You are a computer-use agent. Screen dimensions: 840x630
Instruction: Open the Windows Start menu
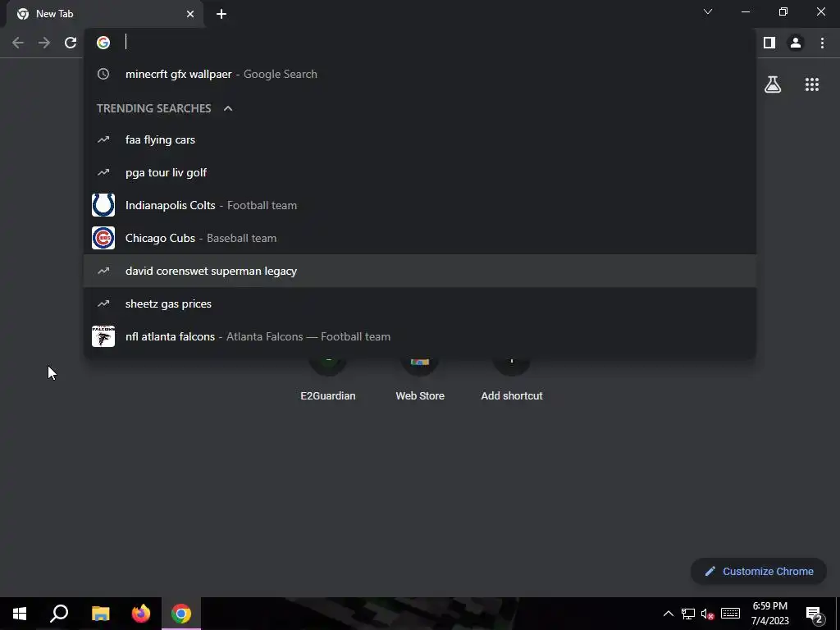pyautogui.click(x=20, y=614)
